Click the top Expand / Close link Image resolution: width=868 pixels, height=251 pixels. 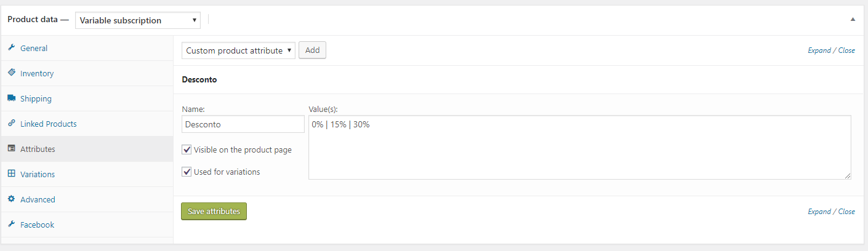[831, 50]
